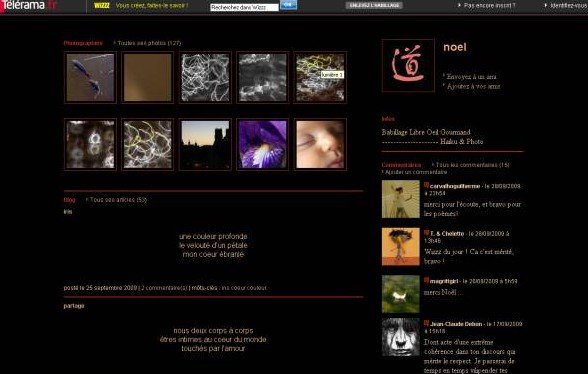Open 'Tous ses articles (53)' link
588x374 pixels.
tap(118, 200)
